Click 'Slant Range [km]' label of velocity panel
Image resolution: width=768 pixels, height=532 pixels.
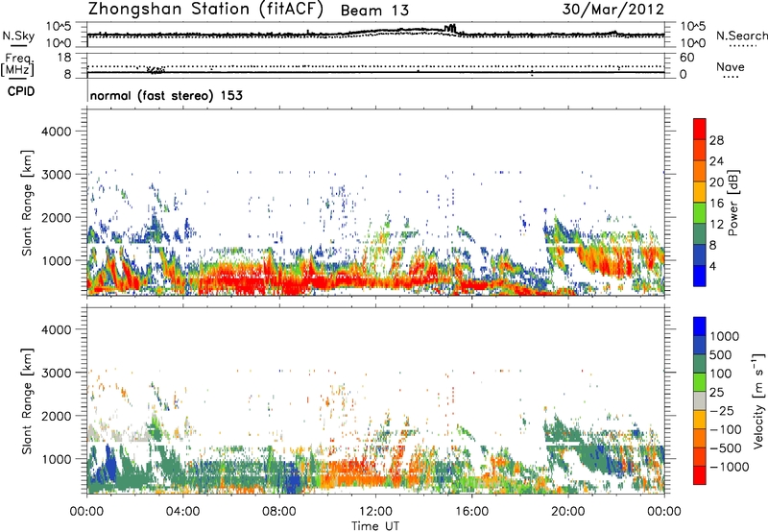pos(27,400)
